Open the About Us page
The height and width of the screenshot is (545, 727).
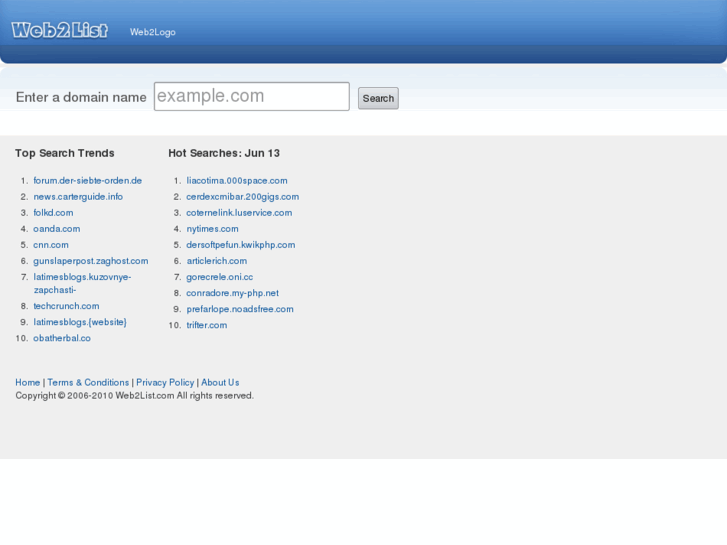(220, 383)
